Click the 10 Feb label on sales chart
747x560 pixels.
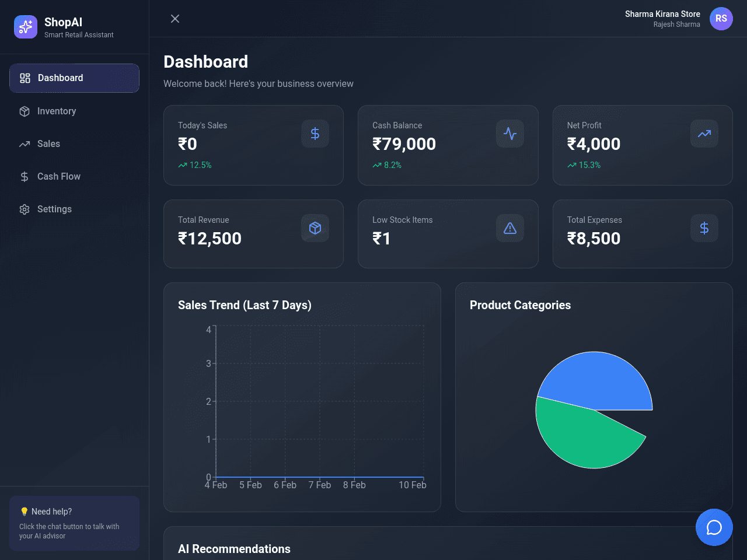(413, 485)
